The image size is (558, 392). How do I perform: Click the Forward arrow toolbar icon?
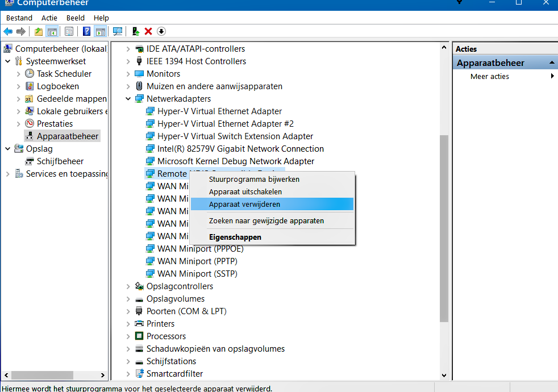(21, 32)
